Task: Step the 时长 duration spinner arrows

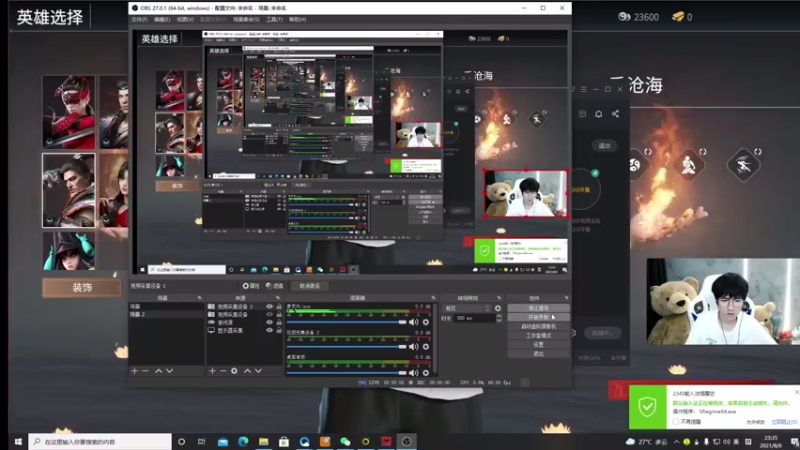Action: (498, 318)
